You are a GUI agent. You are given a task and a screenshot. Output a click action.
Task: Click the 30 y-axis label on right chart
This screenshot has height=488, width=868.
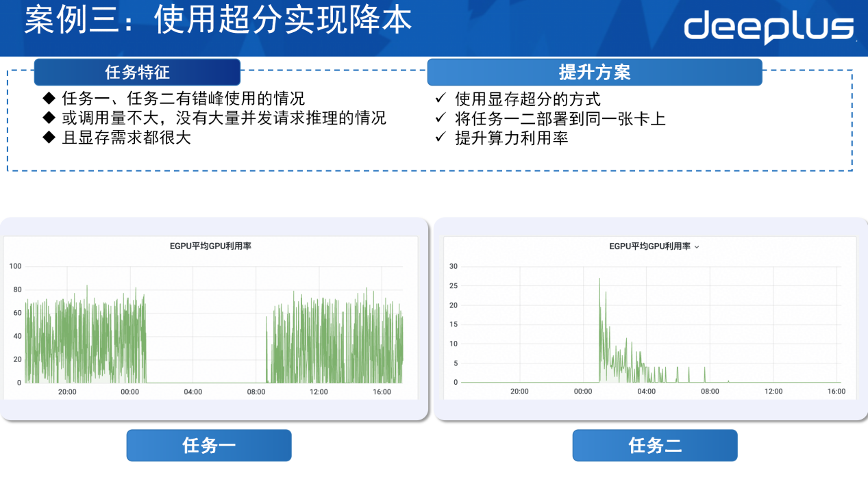[453, 266]
